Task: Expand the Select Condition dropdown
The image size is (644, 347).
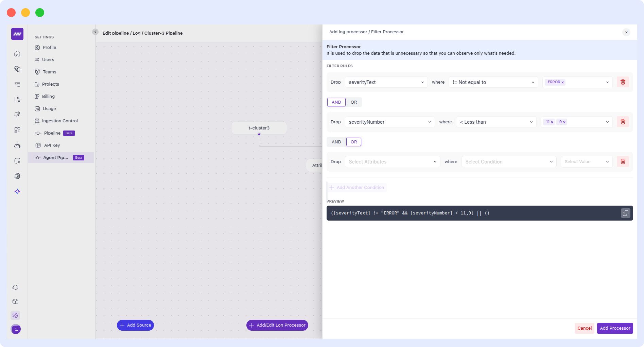Action: point(508,162)
